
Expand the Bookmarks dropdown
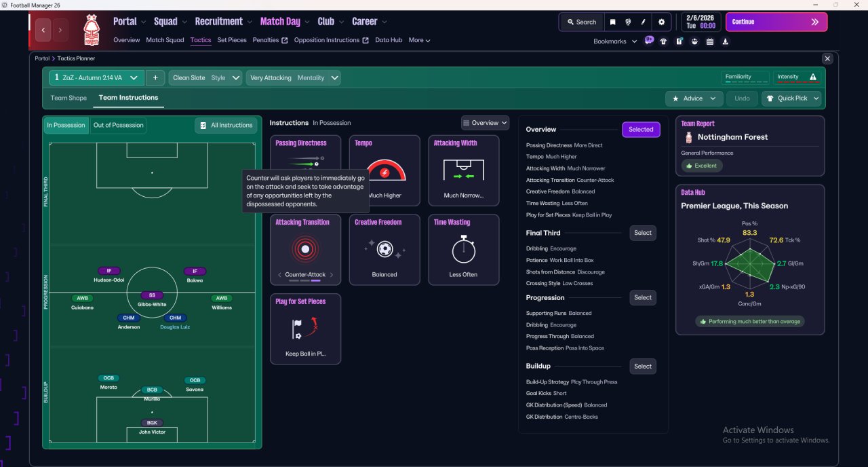click(615, 41)
